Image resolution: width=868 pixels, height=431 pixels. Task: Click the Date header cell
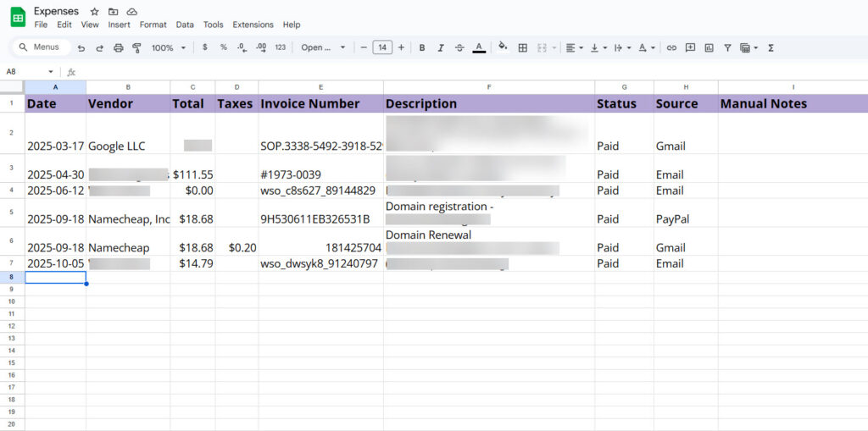coord(55,103)
